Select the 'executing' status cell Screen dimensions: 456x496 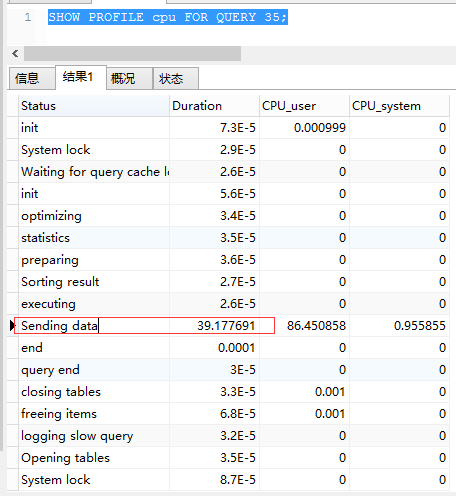[94, 304]
